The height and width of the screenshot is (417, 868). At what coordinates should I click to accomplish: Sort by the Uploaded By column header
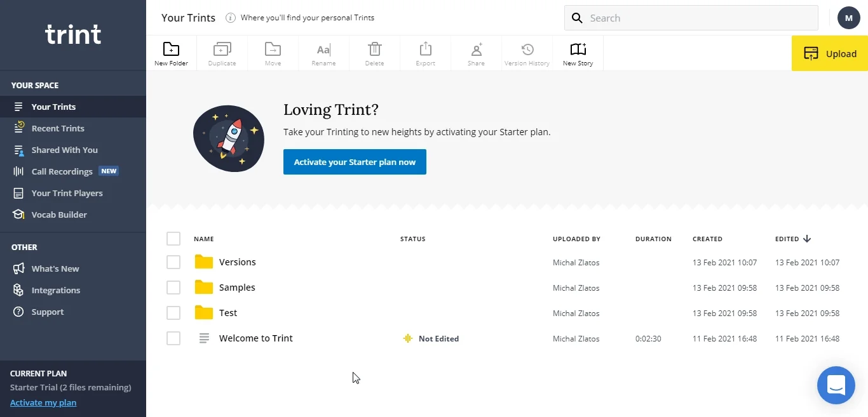pyautogui.click(x=576, y=239)
